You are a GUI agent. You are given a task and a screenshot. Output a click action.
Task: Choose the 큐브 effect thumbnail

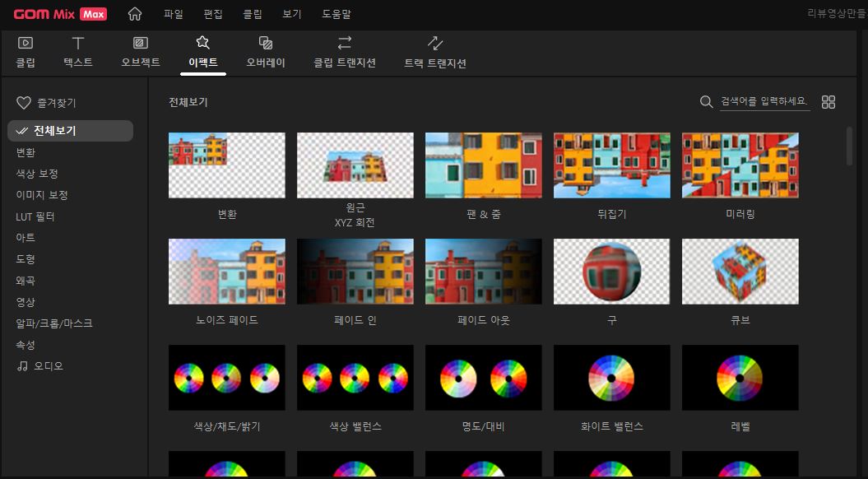click(740, 272)
